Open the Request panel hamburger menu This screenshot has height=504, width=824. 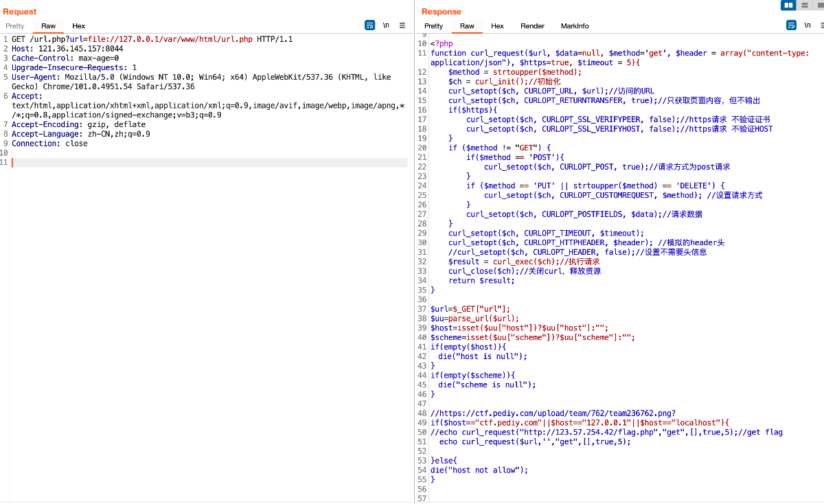[402, 25]
